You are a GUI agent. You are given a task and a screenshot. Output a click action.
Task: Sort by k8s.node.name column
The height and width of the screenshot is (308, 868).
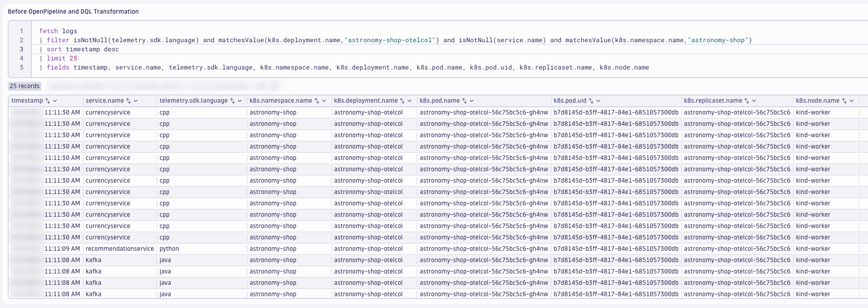point(844,101)
